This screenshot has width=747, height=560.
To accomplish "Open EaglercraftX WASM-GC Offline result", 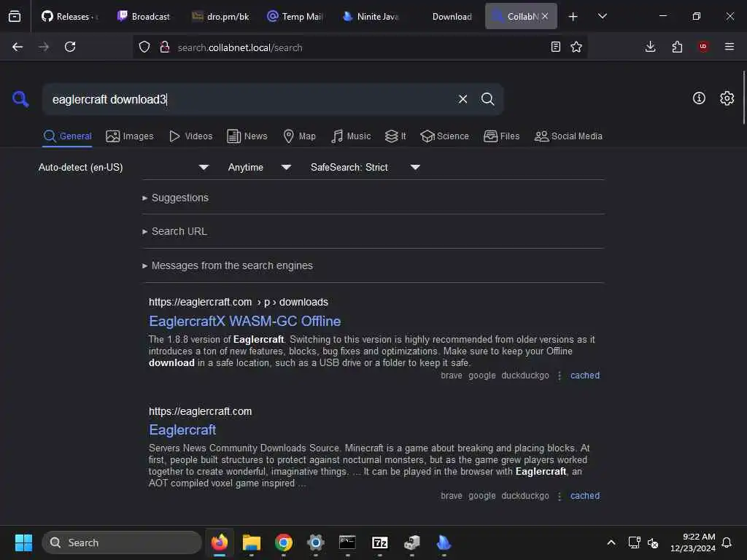I will pyautogui.click(x=244, y=322).
